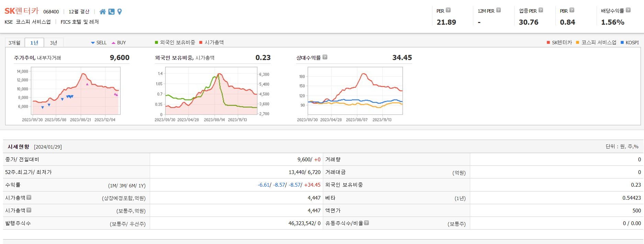Image resolution: width=644 pixels, height=244 pixels.
Task: Click the 외국인 보유비중 table row label
Action: click(344, 185)
